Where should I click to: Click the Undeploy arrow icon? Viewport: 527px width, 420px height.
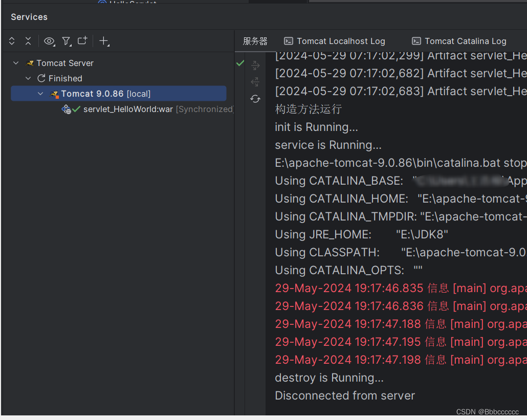coord(255,82)
